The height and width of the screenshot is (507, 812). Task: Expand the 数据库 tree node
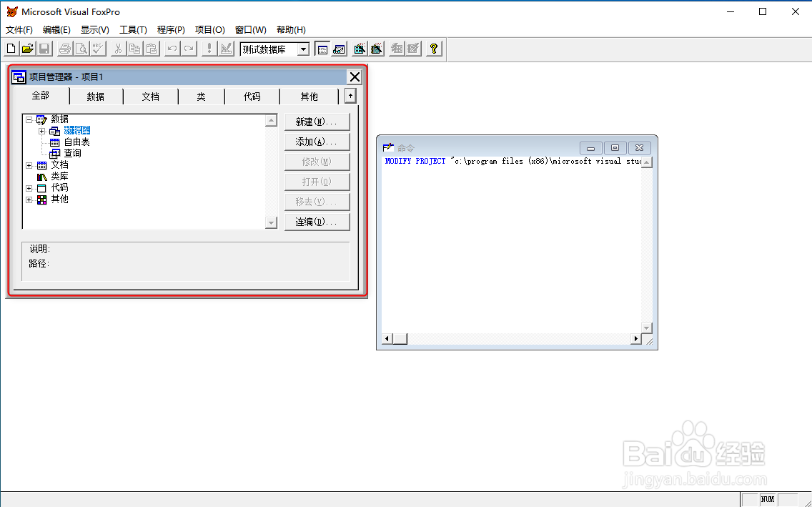tap(42, 131)
